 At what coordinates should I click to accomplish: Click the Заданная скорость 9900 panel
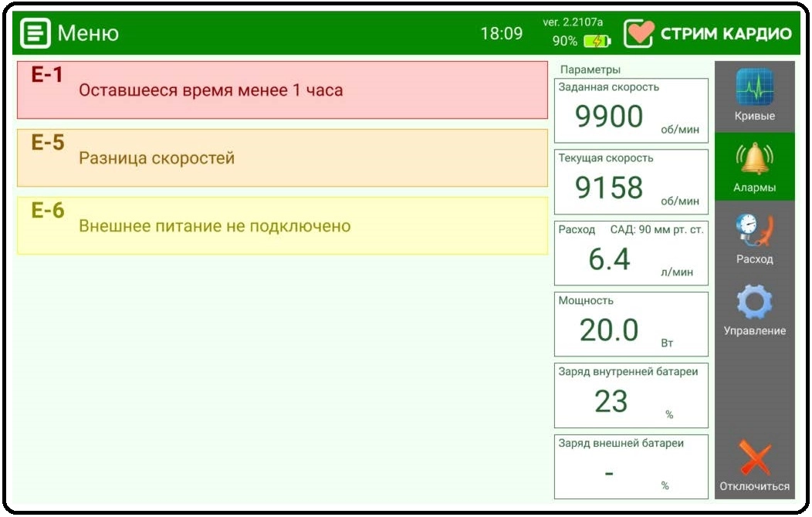631,110
